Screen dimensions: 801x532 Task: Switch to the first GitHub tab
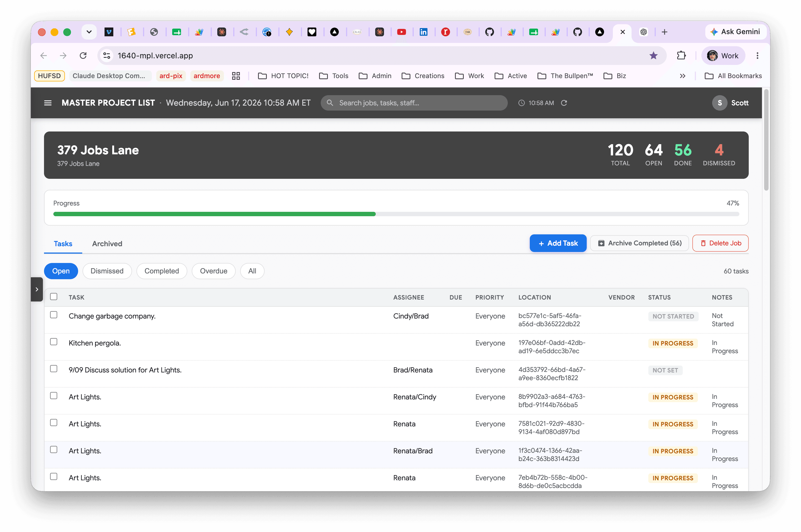coord(489,32)
